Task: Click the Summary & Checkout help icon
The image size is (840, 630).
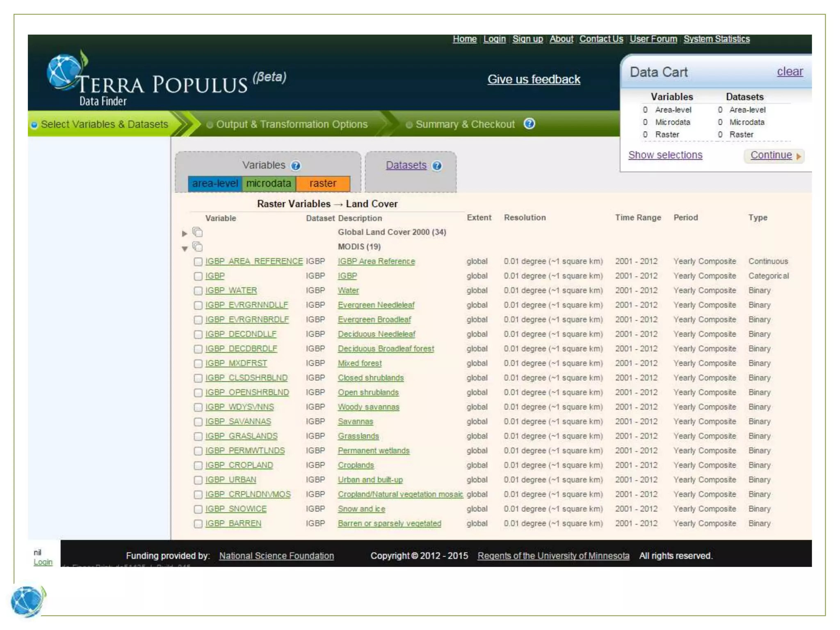Action: point(529,124)
